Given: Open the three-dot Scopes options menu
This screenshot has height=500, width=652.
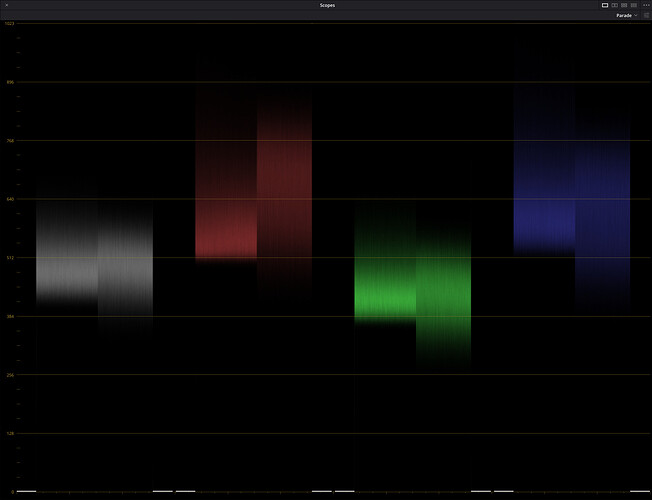Looking at the screenshot, I should pos(646,5).
